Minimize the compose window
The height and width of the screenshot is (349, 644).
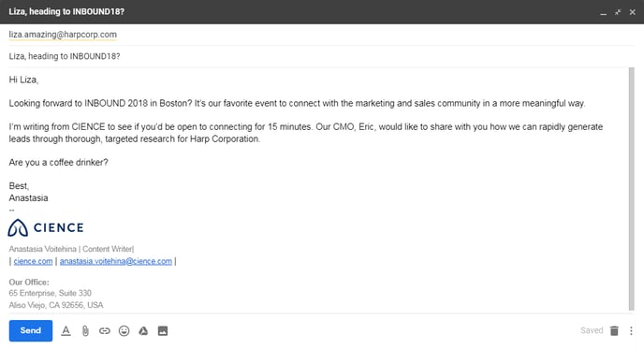(603, 12)
